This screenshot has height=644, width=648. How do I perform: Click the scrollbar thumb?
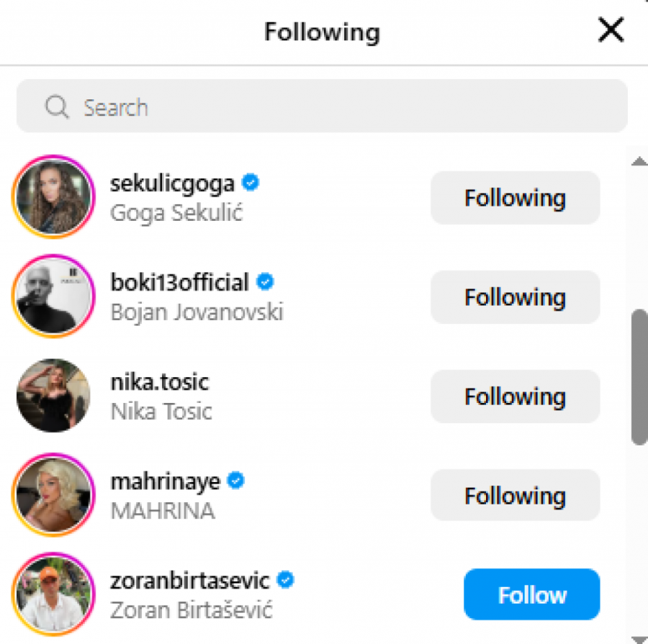pos(639,376)
